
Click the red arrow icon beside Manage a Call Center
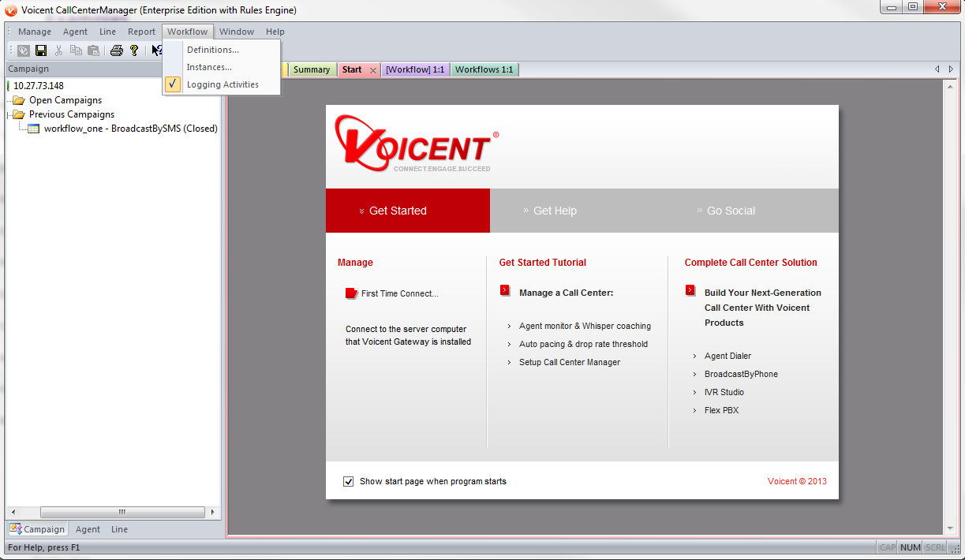tap(505, 290)
